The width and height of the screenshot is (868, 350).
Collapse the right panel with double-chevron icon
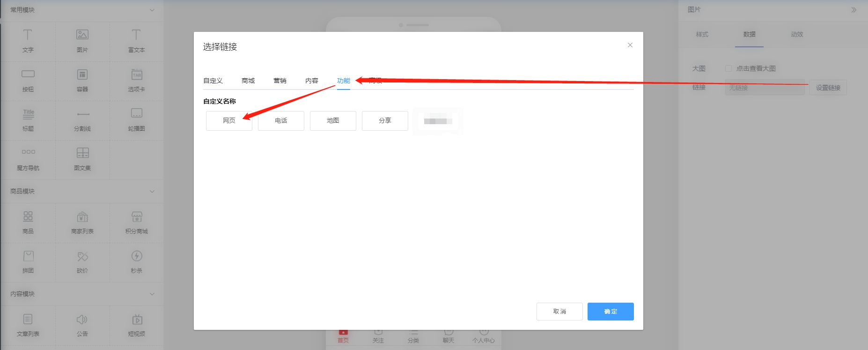(x=854, y=10)
